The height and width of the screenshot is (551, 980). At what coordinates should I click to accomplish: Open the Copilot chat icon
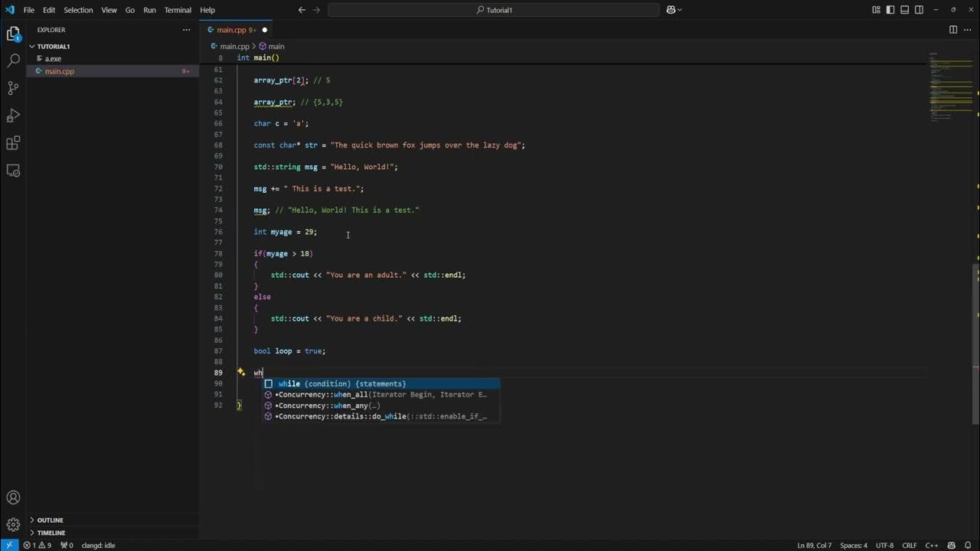click(671, 10)
